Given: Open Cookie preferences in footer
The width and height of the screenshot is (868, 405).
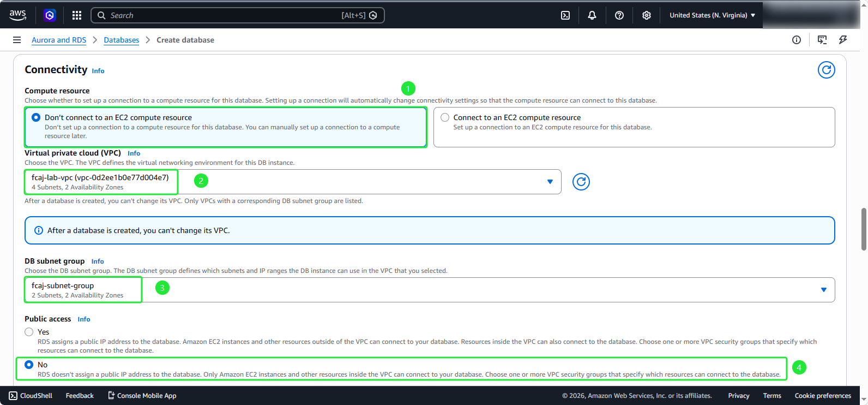Looking at the screenshot, I should pos(823,396).
